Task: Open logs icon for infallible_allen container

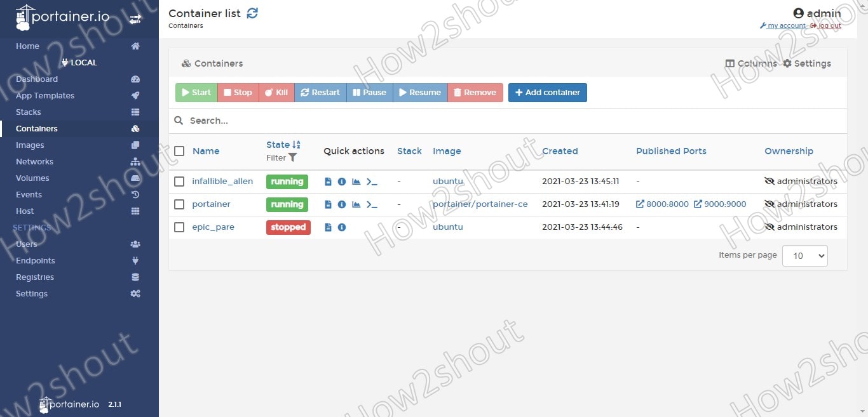Action: 328,182
